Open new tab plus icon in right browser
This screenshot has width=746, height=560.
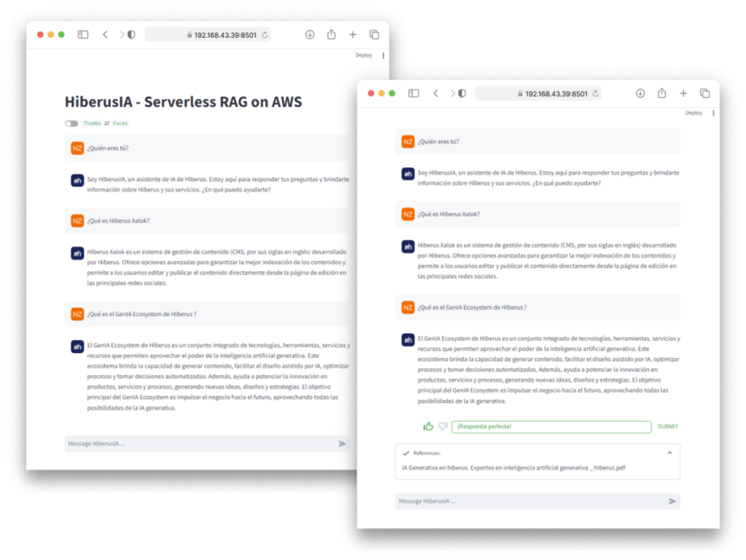[683, 93]
